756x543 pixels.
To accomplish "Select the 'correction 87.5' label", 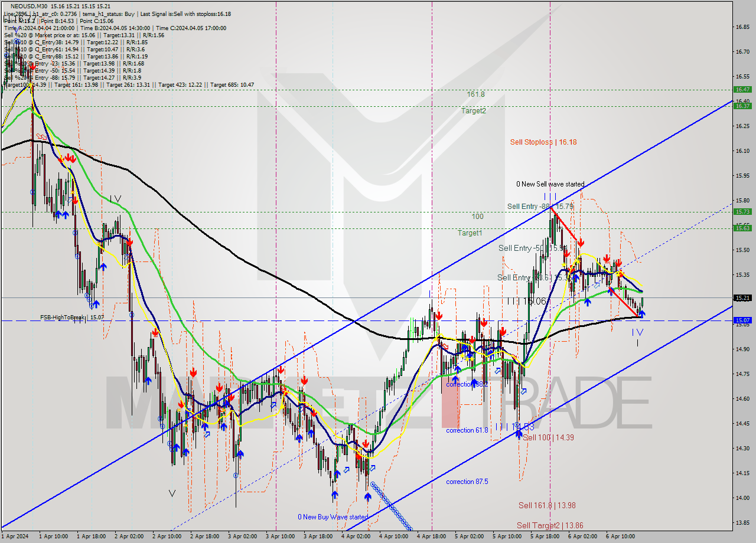I will point(467,482).
